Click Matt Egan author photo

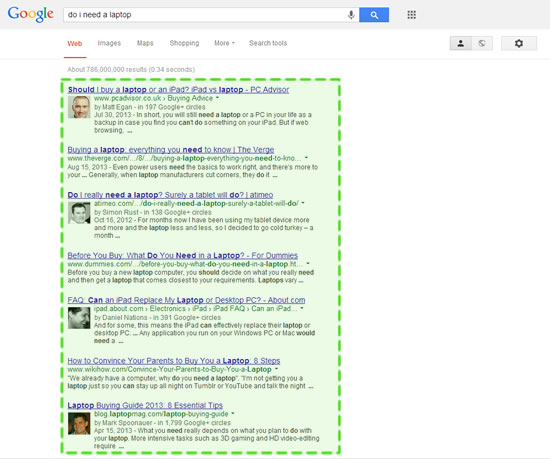(79, 107)
